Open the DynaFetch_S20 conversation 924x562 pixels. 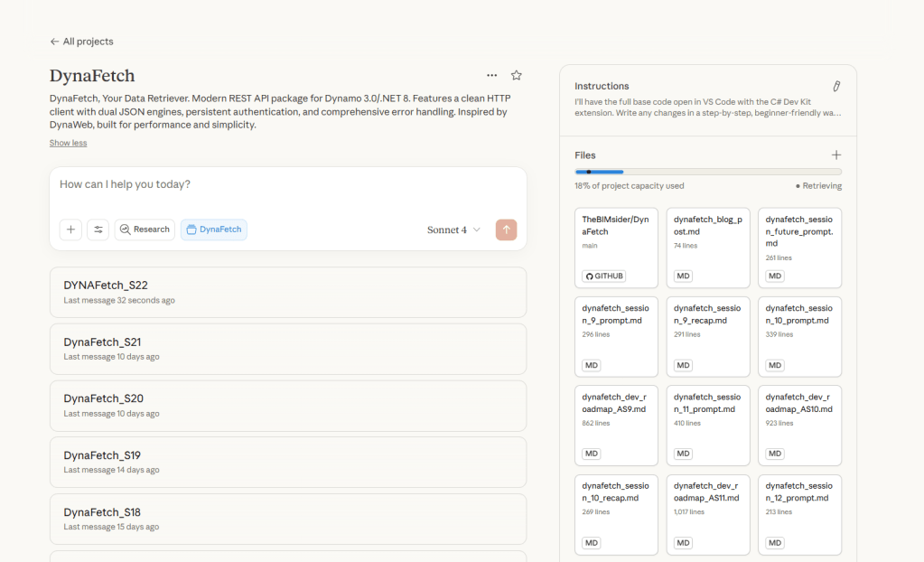tap(287, 406)
